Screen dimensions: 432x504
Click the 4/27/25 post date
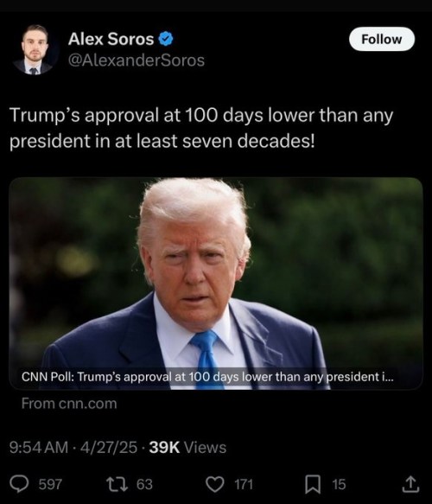pyautogui.click(x=109, y=448)
